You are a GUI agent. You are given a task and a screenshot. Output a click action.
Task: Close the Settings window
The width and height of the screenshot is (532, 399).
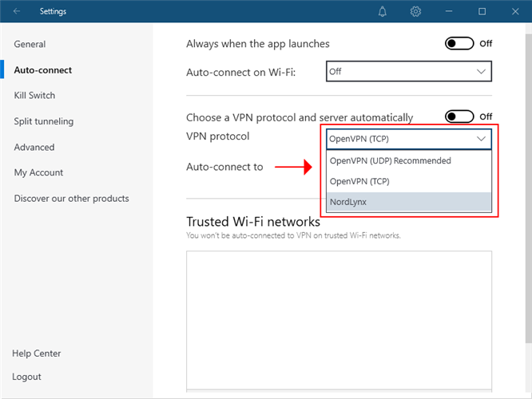click(x=515, y=12)
